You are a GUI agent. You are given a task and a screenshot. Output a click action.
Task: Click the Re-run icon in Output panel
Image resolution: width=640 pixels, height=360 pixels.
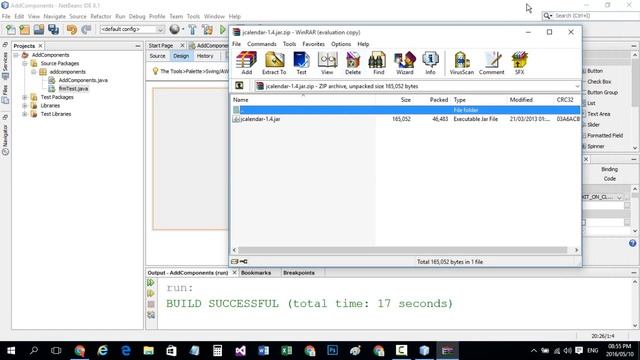(151, 282)
